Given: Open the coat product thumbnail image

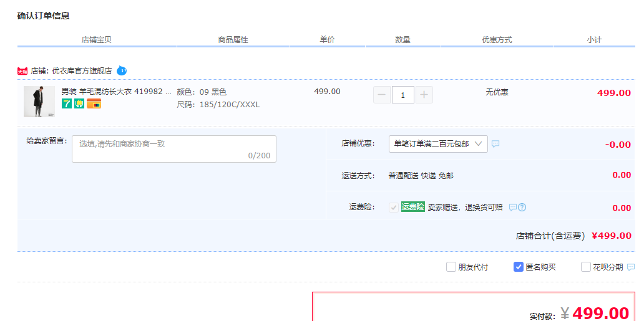Looking at the screenshot, I should [x=39, y=102].
